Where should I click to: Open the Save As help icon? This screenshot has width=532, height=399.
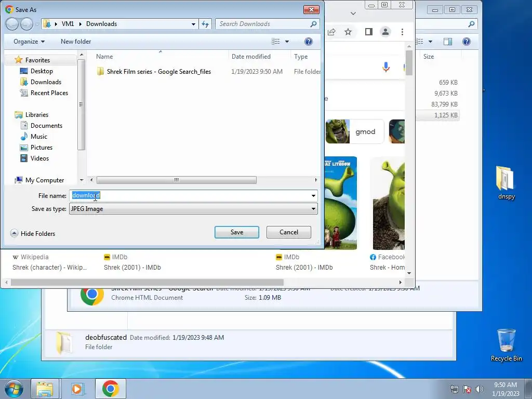308,42
